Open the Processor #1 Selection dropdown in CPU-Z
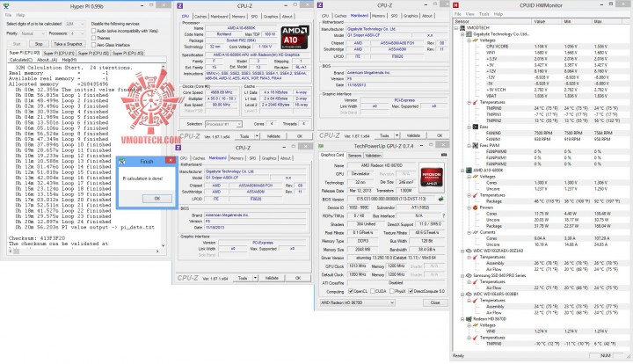Image resolution: width=633 pixels, height=364 pixels. point(223,124)
